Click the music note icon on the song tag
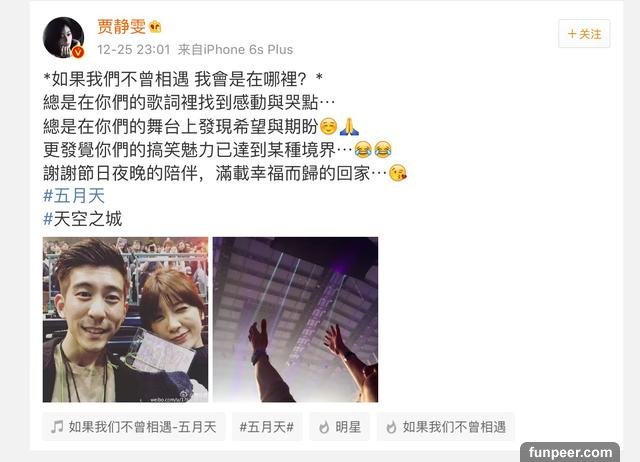This screenshot has width=640, height=462. 57,427
